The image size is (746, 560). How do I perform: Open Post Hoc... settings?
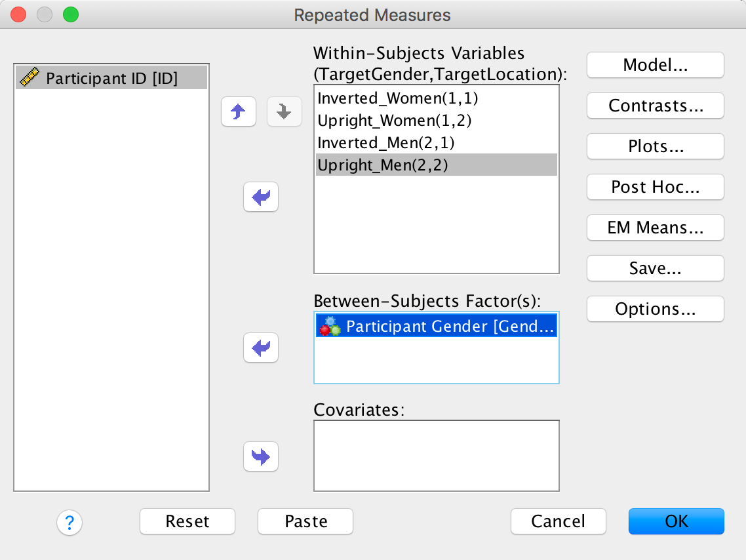[x=655, y=187]
